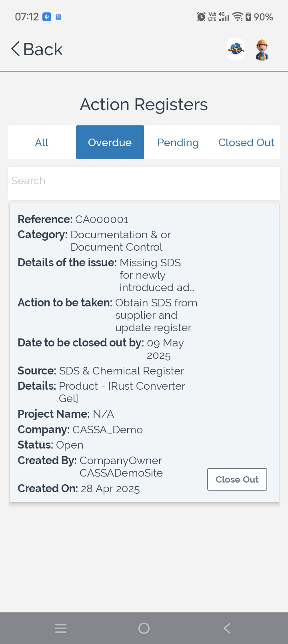
Task: Click the Close Out button
Action: coord(237,479)
